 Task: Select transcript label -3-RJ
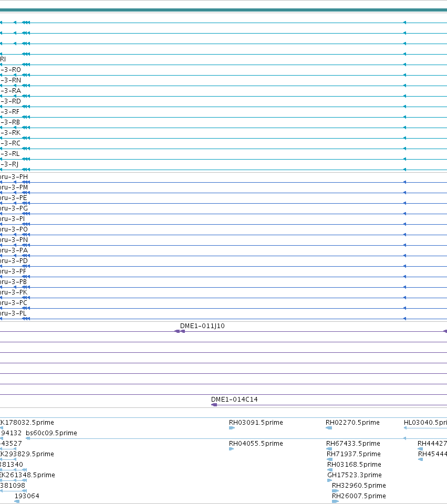click(x=9, y=164)
